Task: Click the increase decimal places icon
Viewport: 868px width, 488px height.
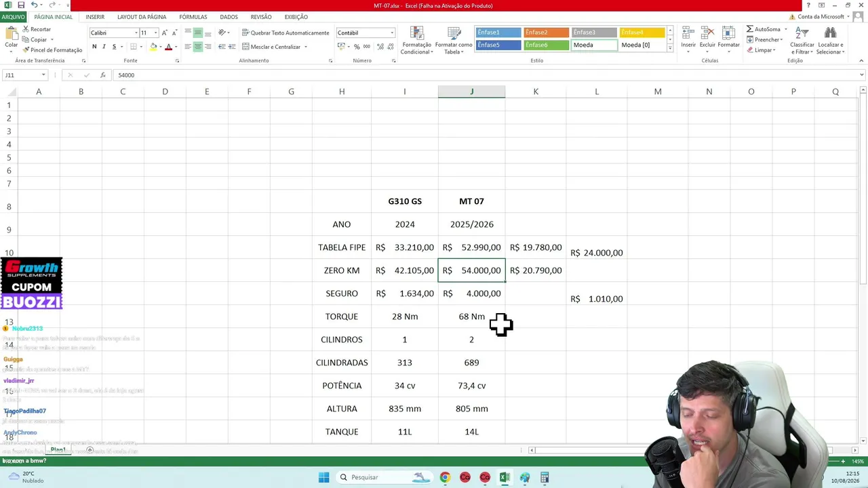Action: (380, 47)
